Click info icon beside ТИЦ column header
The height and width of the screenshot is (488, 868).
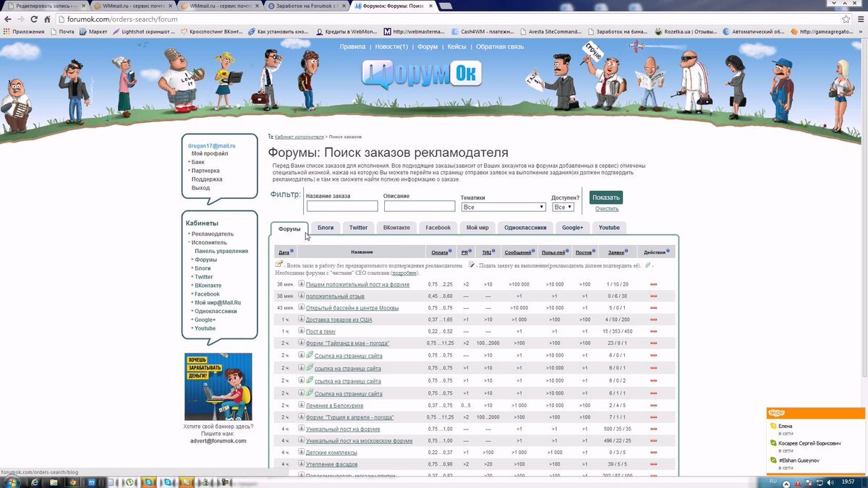point(494,251)
